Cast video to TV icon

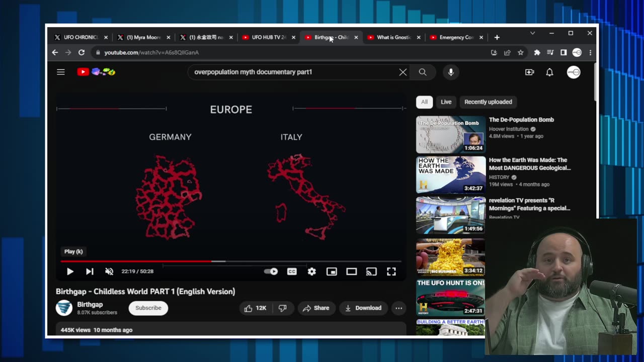coord(371,271)
